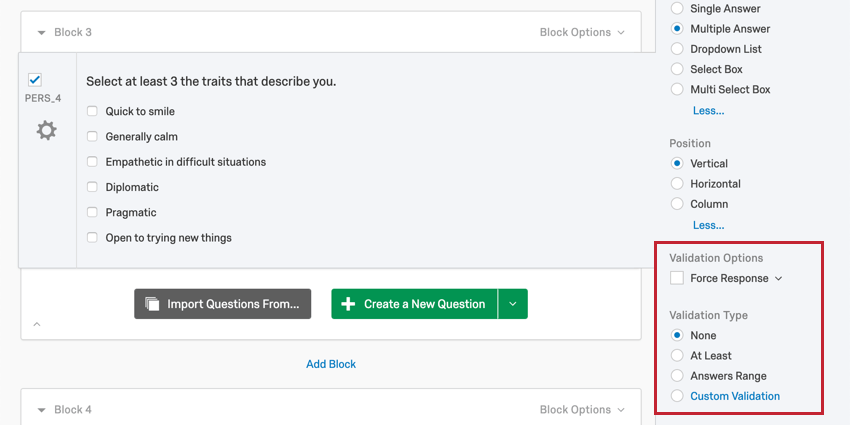
Task: Collapse Block 3 using its triangle
Action: point(41,33)
